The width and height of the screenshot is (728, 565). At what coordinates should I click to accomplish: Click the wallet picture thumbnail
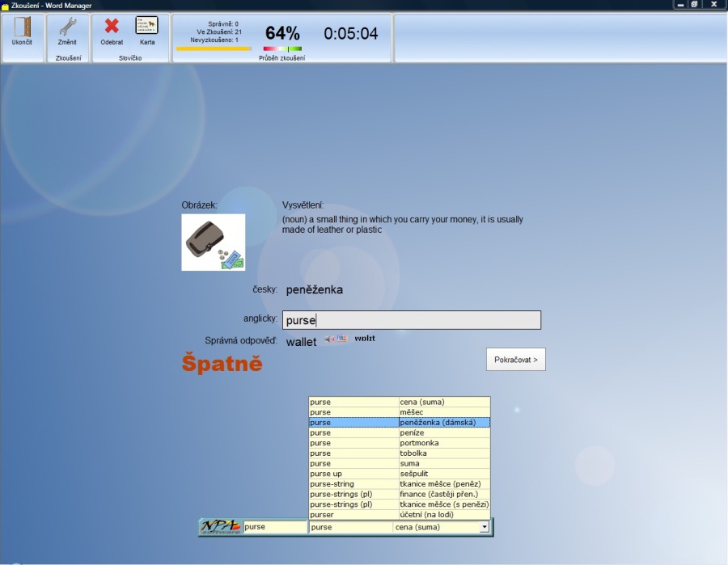click(213, 242)
